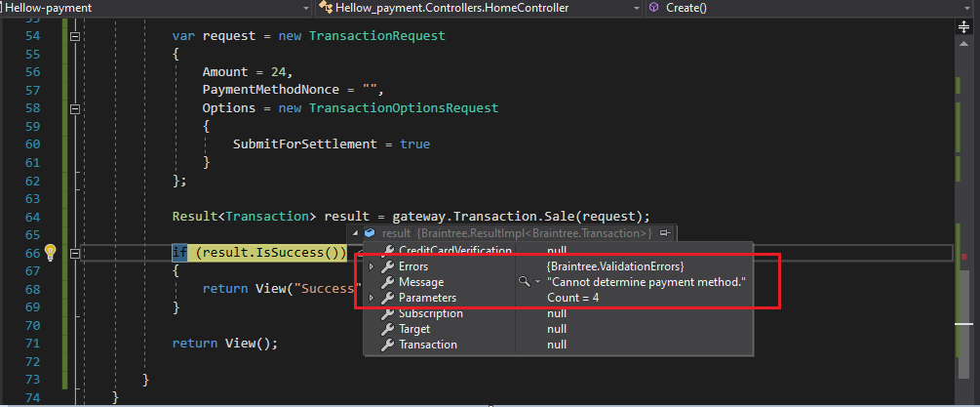Expand the Errors property in datatip
The width and height of the screenshot is (980, 407).
(x=372, y=267)
